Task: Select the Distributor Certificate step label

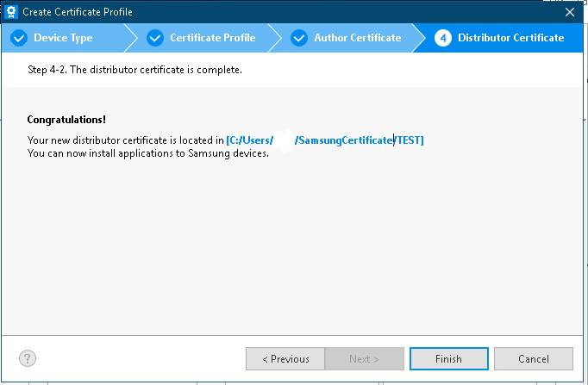Action: (510, 38)
